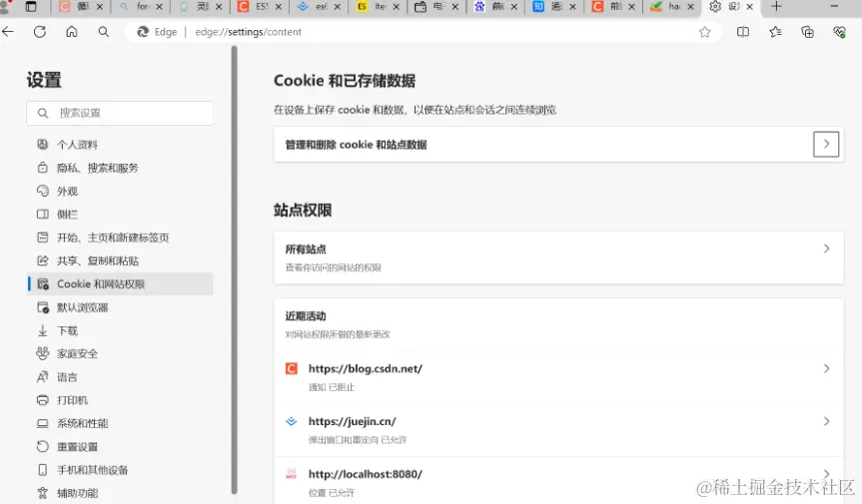Click 通知 已阻止 status text

tap(331, 387)
